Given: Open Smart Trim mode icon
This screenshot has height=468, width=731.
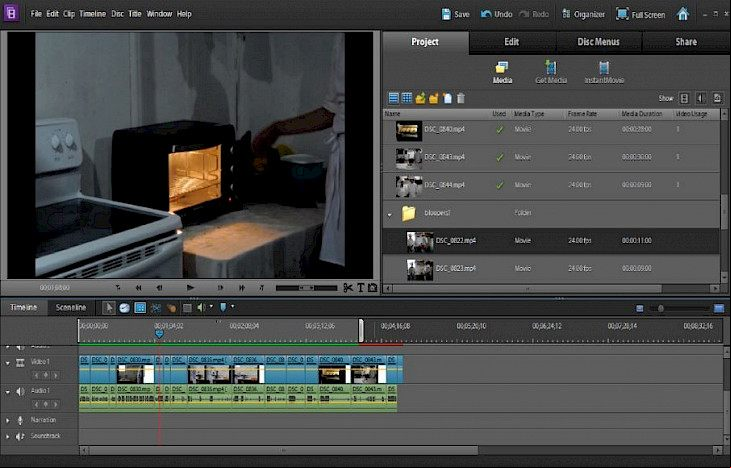Looking at the screenshot, I should 156,308.
